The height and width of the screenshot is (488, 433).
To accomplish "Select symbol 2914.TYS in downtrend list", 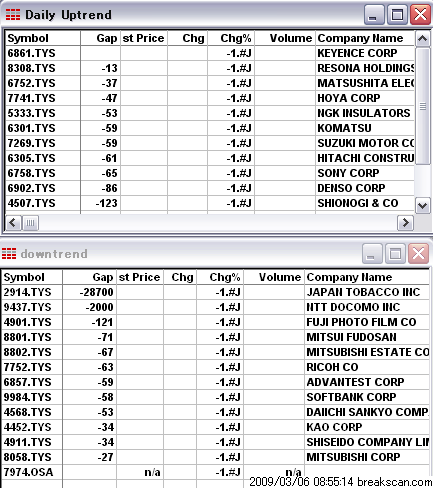I will tap(27, 292).
